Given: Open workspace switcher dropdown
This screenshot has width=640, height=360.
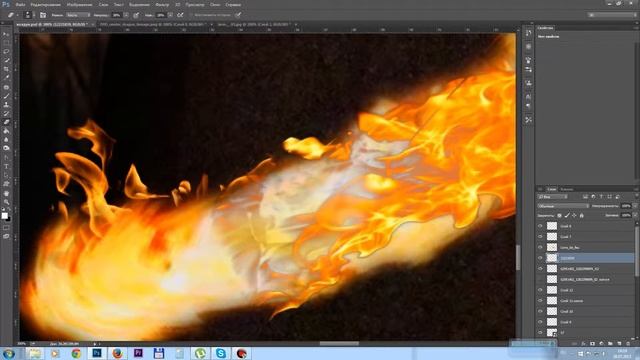Looking at the screenshot, I should [x=611, y=15].
